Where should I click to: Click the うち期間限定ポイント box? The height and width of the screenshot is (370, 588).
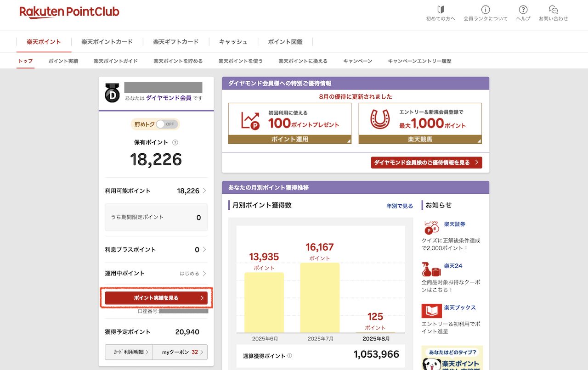point(156,217)
